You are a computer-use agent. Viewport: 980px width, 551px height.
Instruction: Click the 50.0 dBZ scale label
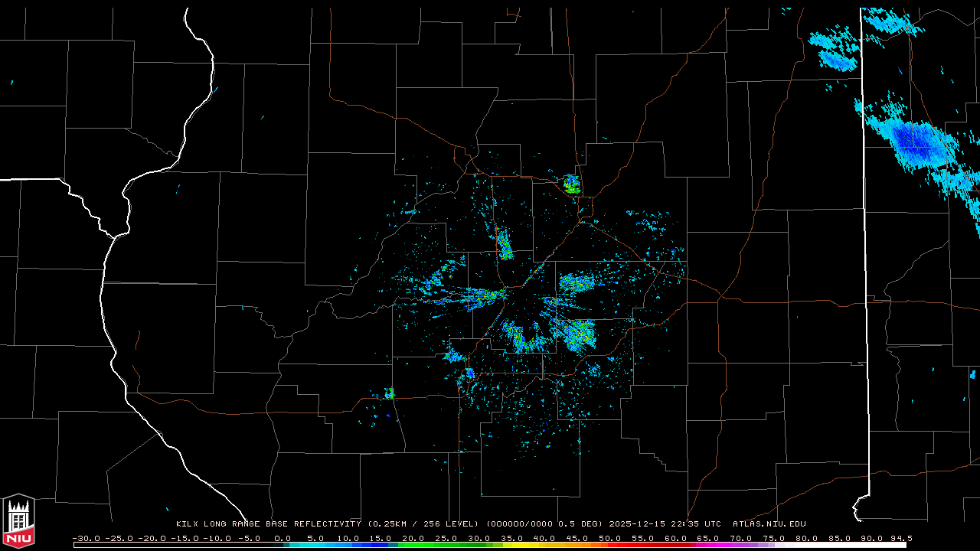tap(609, 538)
